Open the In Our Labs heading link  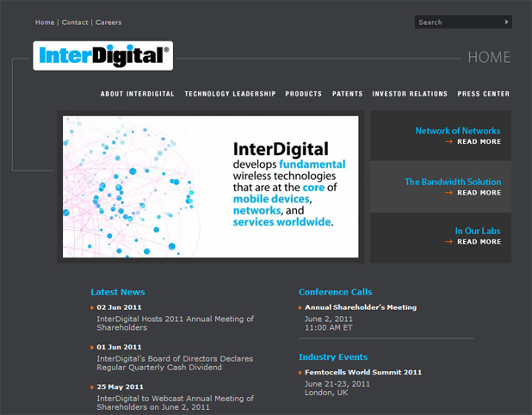pyautogui.click(x=478, y=231)
